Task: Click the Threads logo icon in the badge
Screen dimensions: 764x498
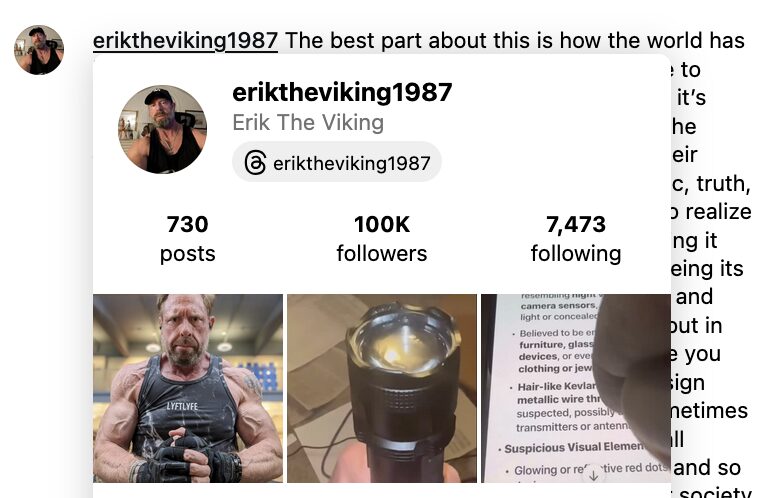Action: point(255,163)
